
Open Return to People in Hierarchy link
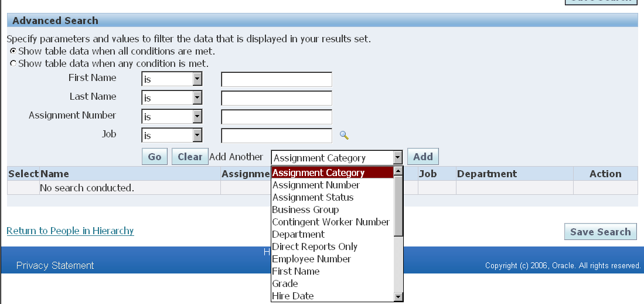tap(70, 231)
